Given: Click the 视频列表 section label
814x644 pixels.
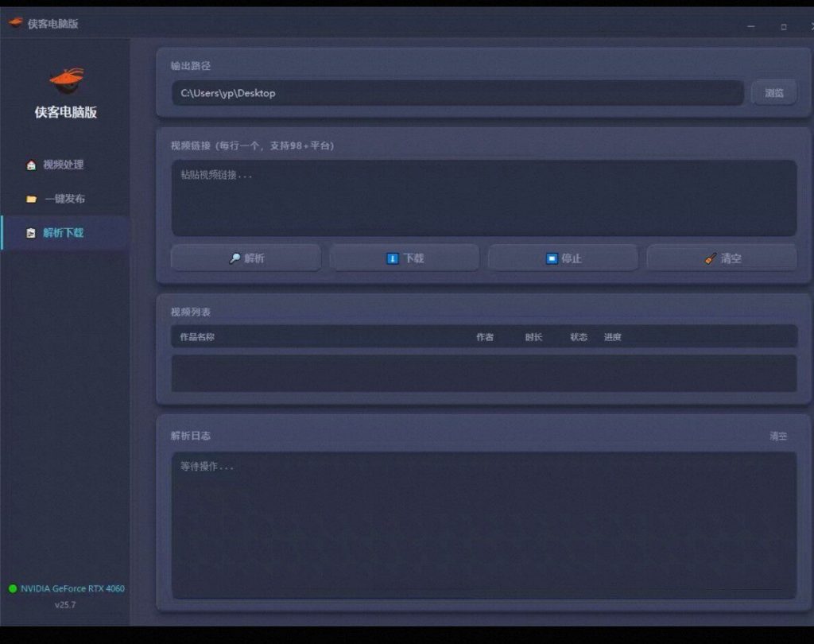Looking at the screenshot, I should (x=191, y=312).
